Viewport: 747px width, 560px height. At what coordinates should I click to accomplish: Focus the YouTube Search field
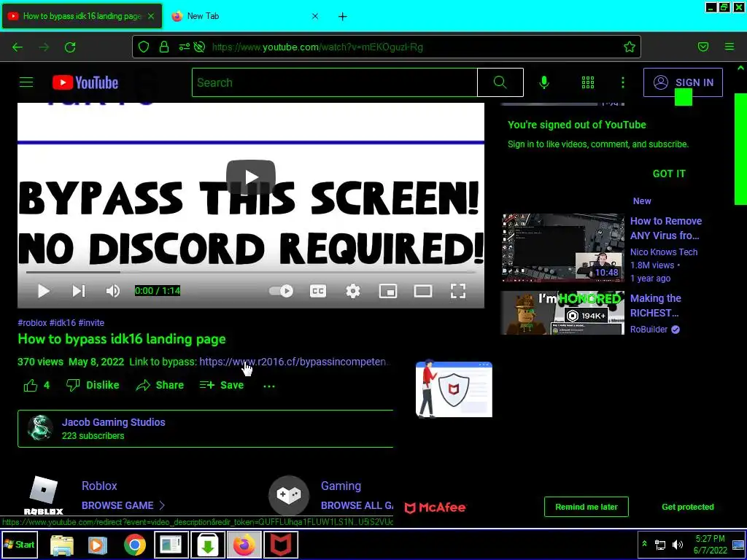[334, 82]
